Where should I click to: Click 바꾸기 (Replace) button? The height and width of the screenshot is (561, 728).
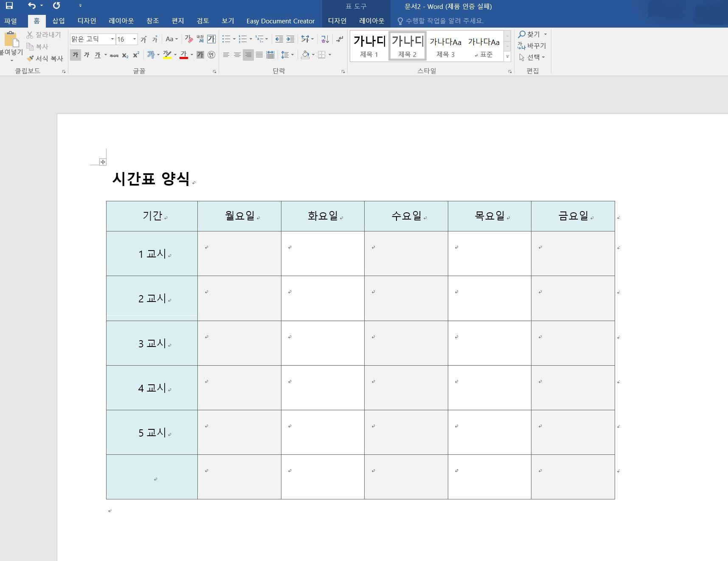(532, 46)
